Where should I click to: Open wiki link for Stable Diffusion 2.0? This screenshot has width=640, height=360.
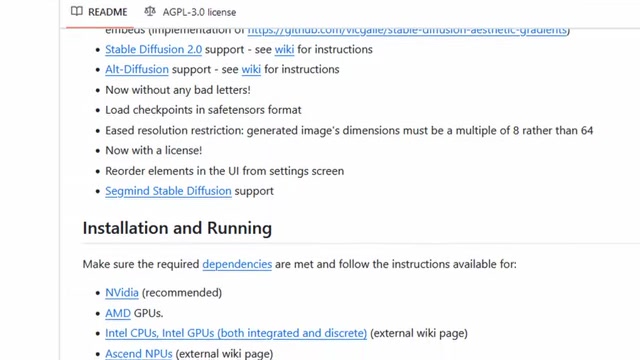click(284, 49)
